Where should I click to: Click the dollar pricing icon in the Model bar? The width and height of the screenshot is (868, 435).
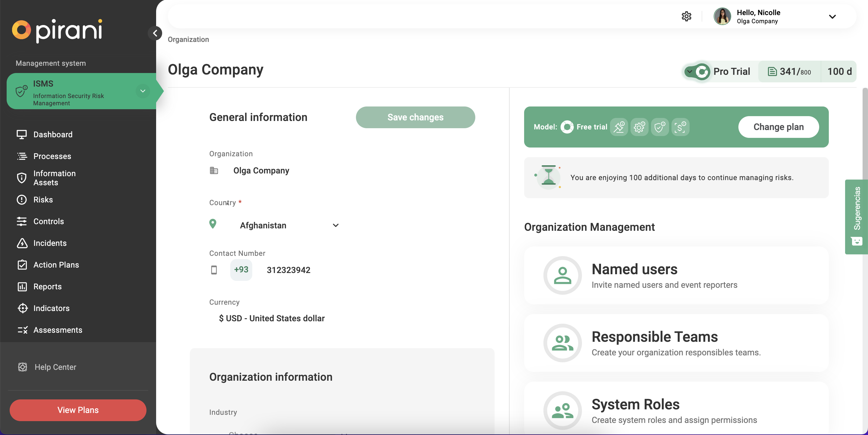click(x=680, y=127)
